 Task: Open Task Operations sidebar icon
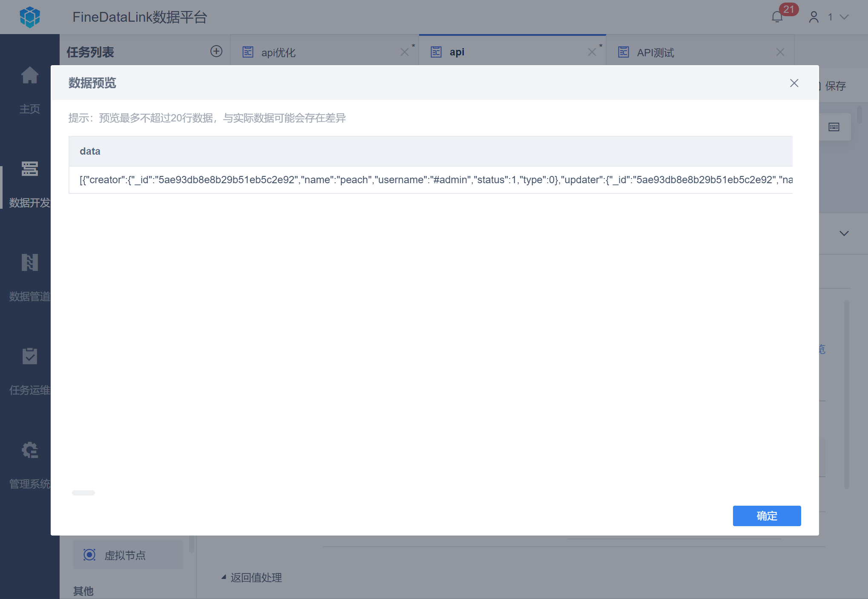coord(30,356)
